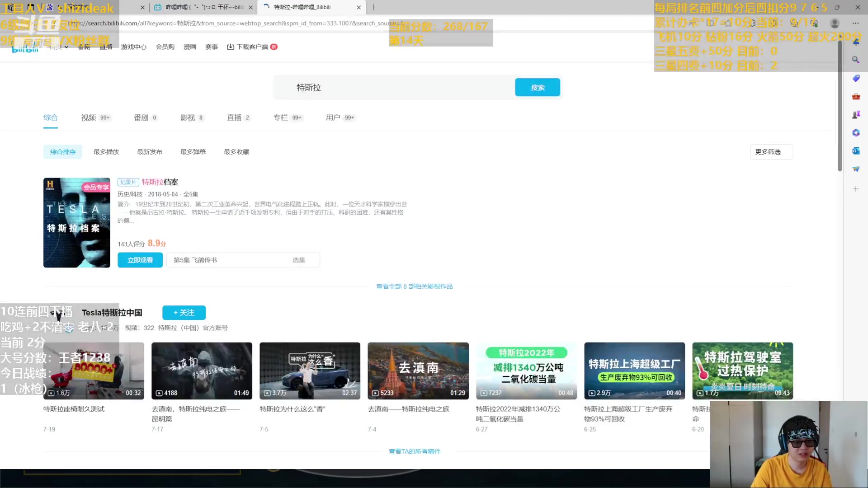868x488 pixels.
Task: Click the plus icon to customize sidebar
Action: (856, 189)
